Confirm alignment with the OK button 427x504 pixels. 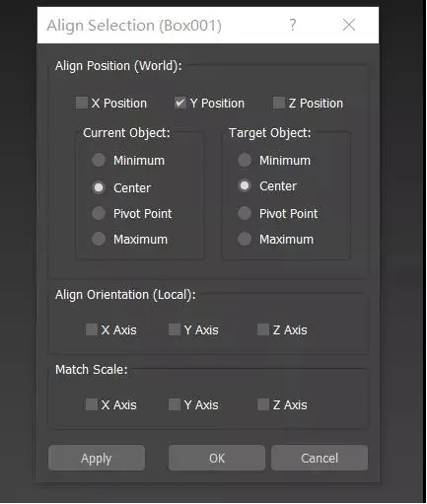217,458
